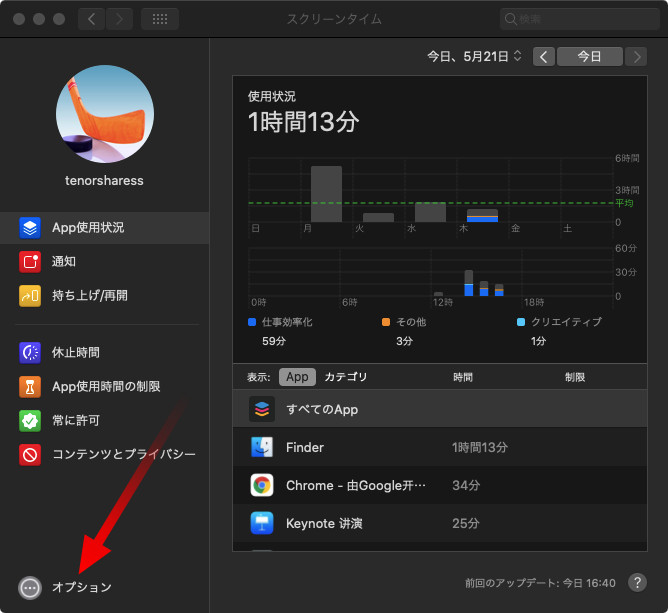Click the Finder app icon
The image size is (668, 613).
[262, 447]
